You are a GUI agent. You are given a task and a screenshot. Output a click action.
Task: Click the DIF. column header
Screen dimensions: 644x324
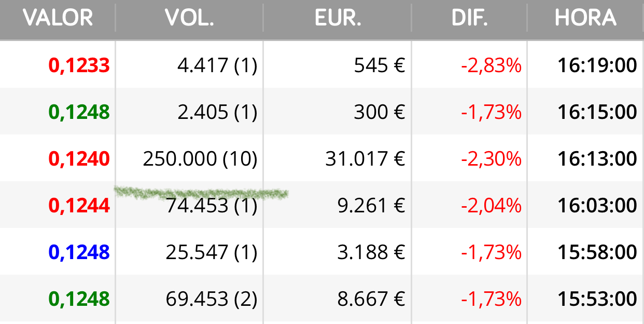coord(470,19)
